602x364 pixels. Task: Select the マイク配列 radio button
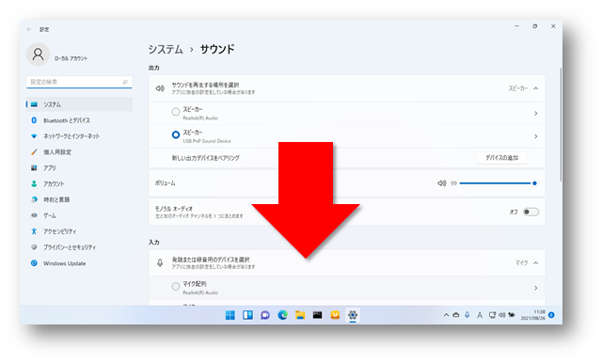(x=176, y=287)
